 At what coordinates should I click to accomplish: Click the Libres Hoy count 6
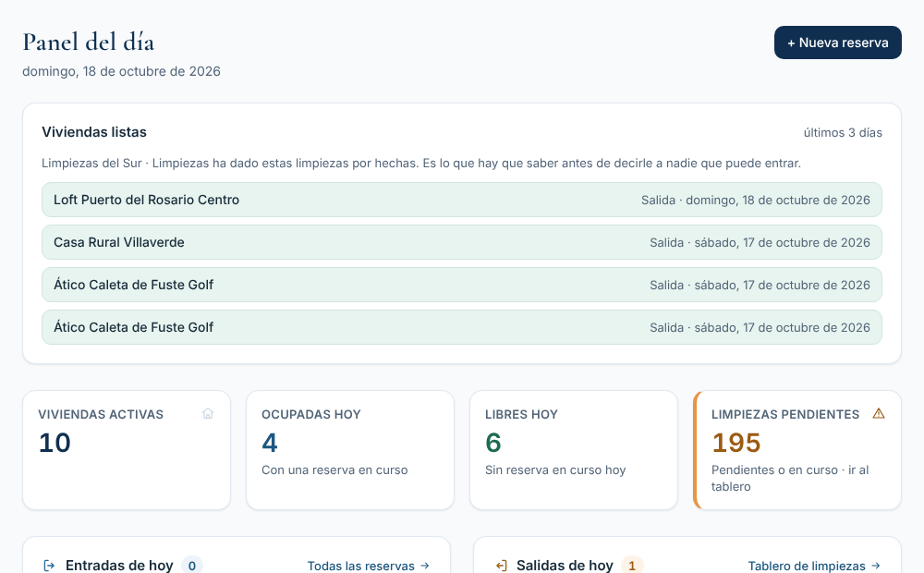point(493,443)
